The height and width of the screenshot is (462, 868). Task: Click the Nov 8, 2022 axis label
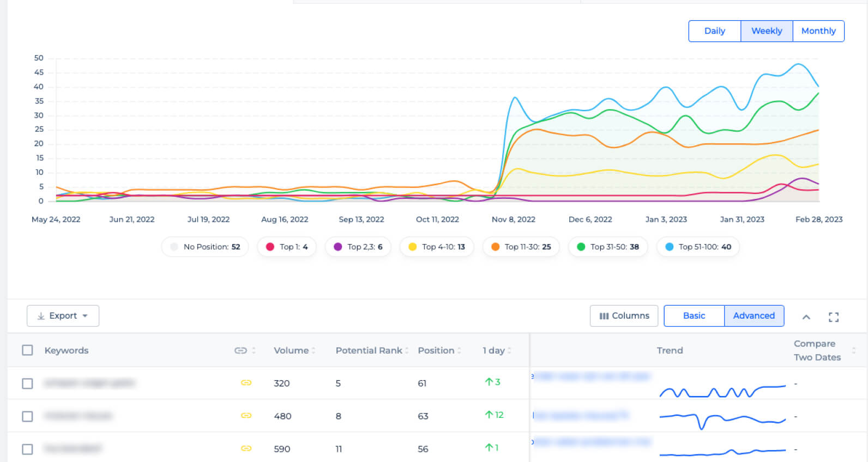click(x=514, y=220)
